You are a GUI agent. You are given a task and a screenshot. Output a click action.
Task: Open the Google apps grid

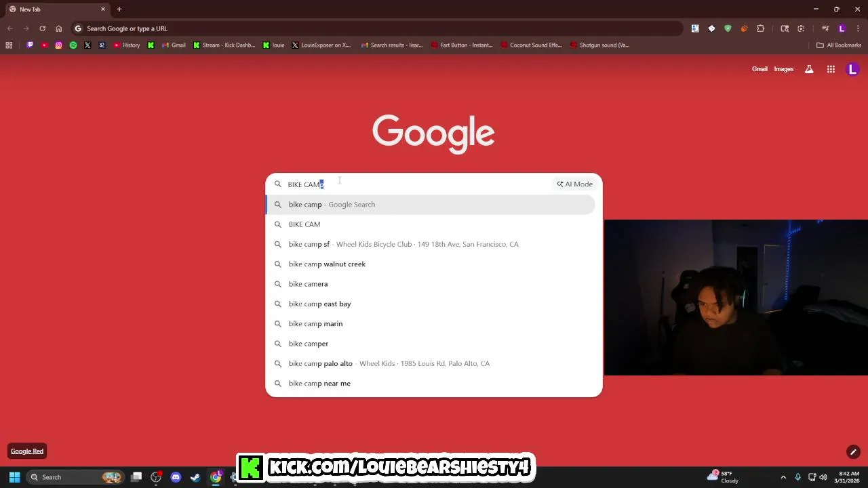click(831, 69)
